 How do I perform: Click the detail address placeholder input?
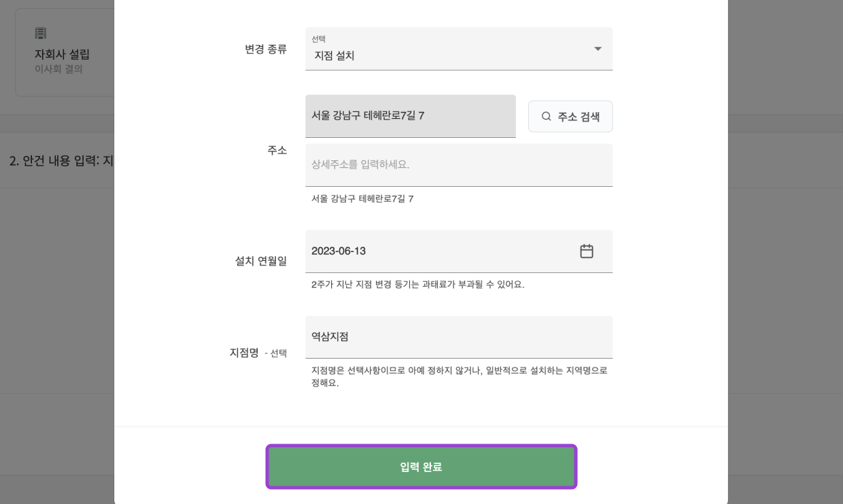pos(458,164)
